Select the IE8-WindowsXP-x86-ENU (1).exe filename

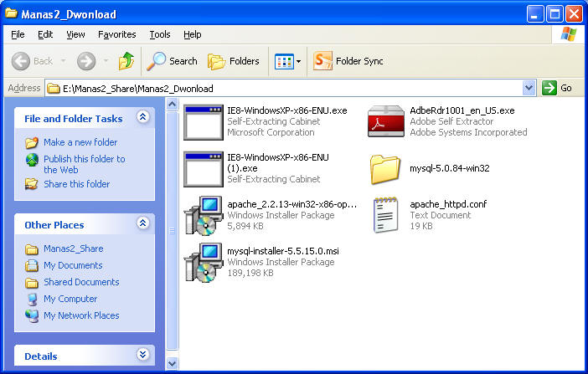[x=278, y=162]
